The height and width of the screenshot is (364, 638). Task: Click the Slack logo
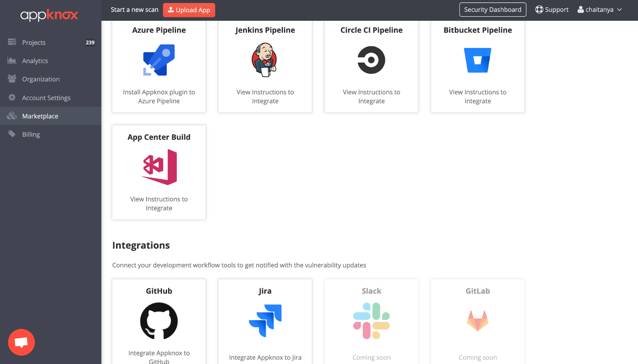pyautogui.click(x=371, y=321)
